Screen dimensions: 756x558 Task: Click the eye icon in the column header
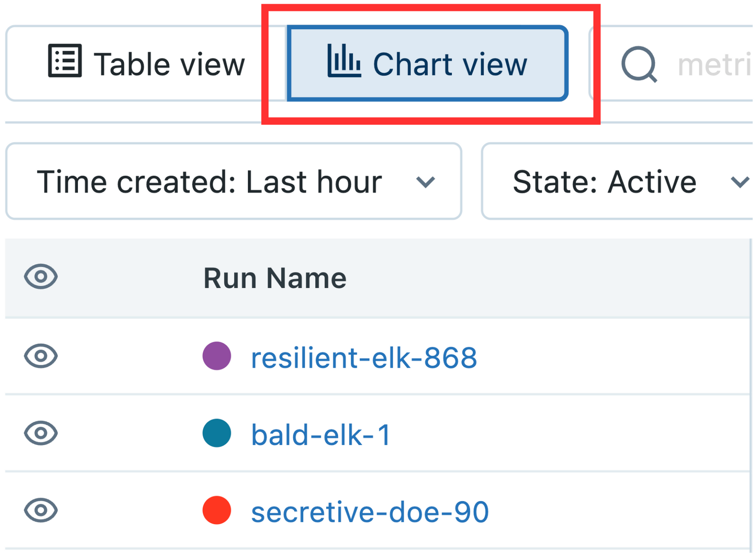click(40, 276)
